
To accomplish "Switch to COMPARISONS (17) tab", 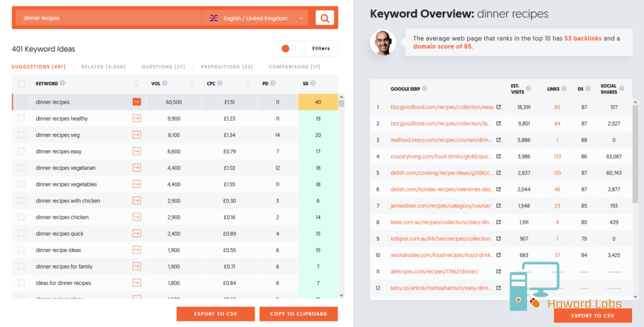I will click(x=294, y=67).
